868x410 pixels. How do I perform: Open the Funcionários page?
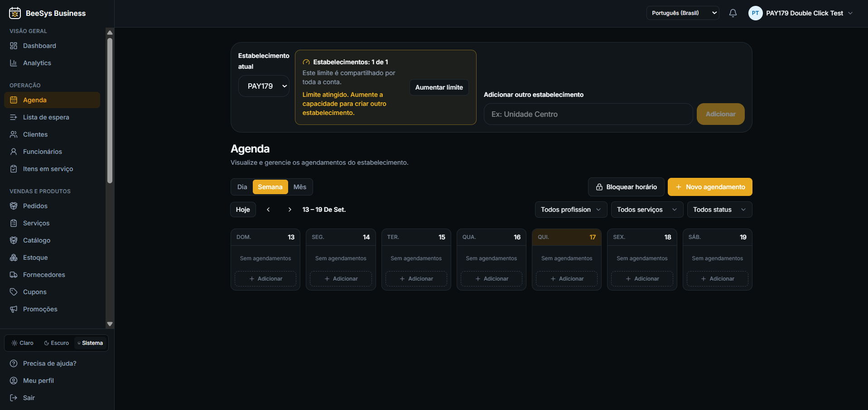point(52,152)
